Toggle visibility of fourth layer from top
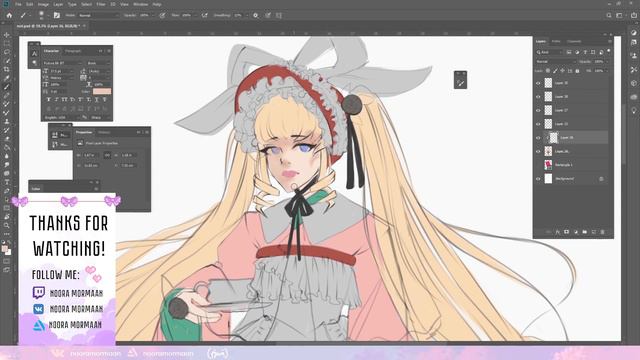 pyautogui.click(x=538, y=124)
